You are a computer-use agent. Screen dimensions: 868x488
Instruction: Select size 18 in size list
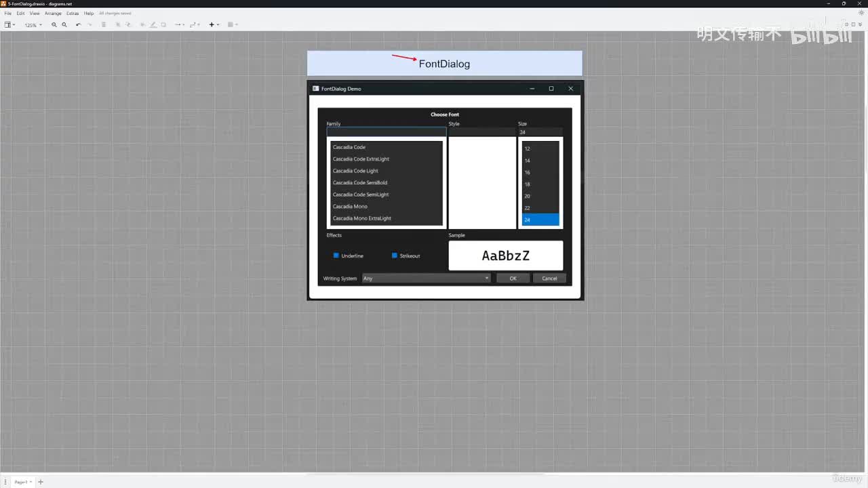click(x=540, y=184)
